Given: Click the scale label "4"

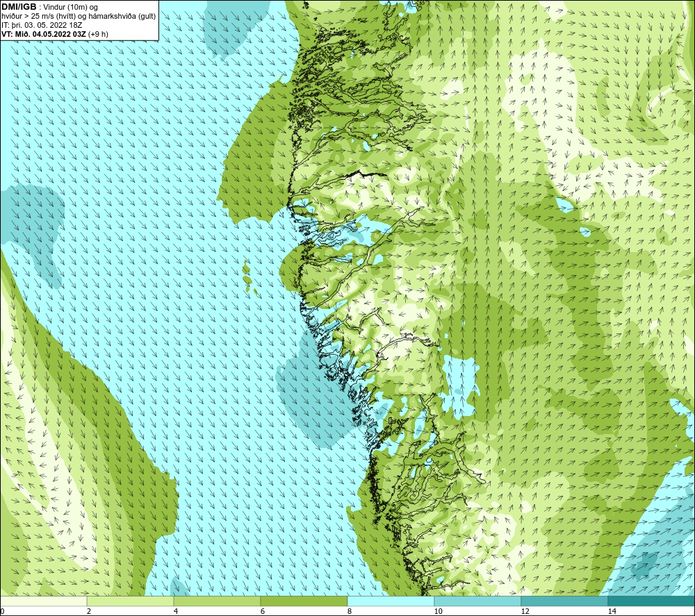Looking at the screenshot, I should [176, 611].
